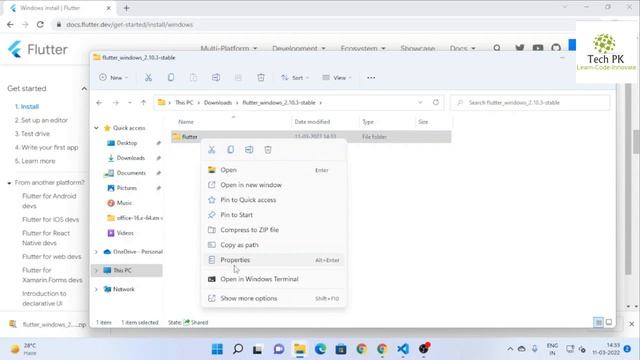Open Flutter's YouTube link icon
This screenshot has width=640, height=360.
538,48
